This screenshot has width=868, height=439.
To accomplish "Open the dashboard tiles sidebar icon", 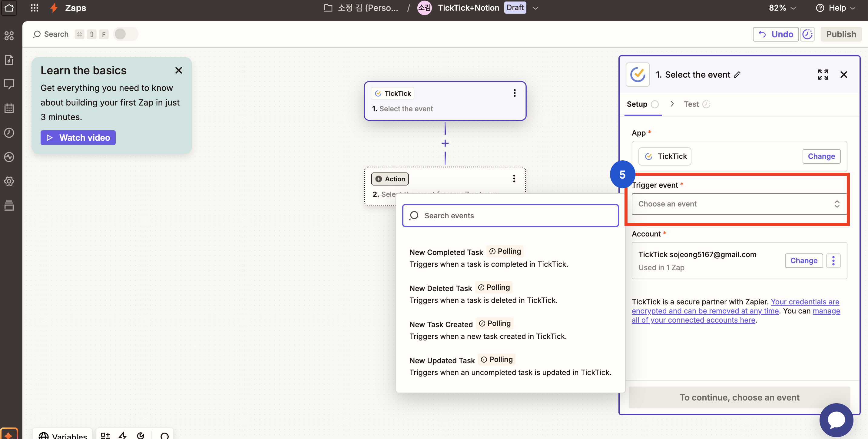I will (9, 35).
